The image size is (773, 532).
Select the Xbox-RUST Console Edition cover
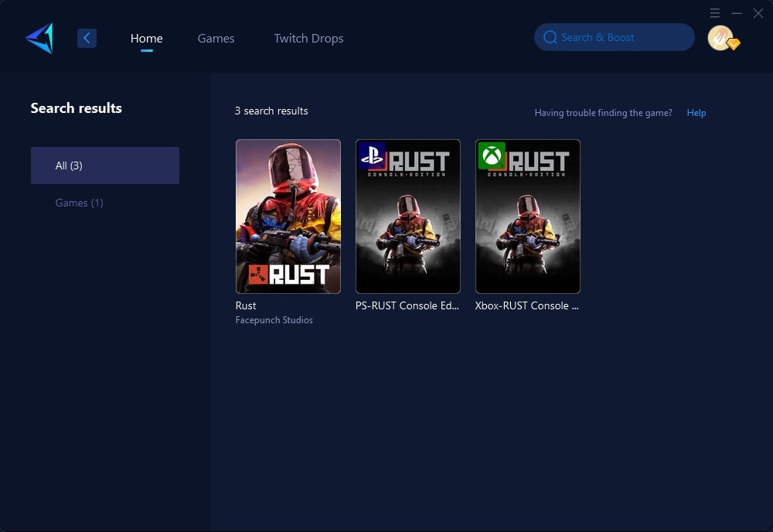[x=527, y=217]
